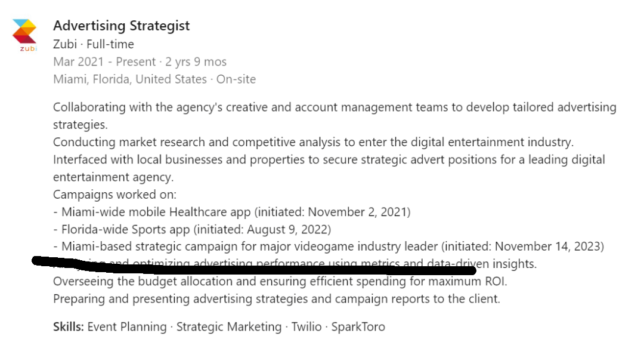Select the Mar 2021 - Present date range
This screenshot has height=339, width=644.
tap(140, 61)
